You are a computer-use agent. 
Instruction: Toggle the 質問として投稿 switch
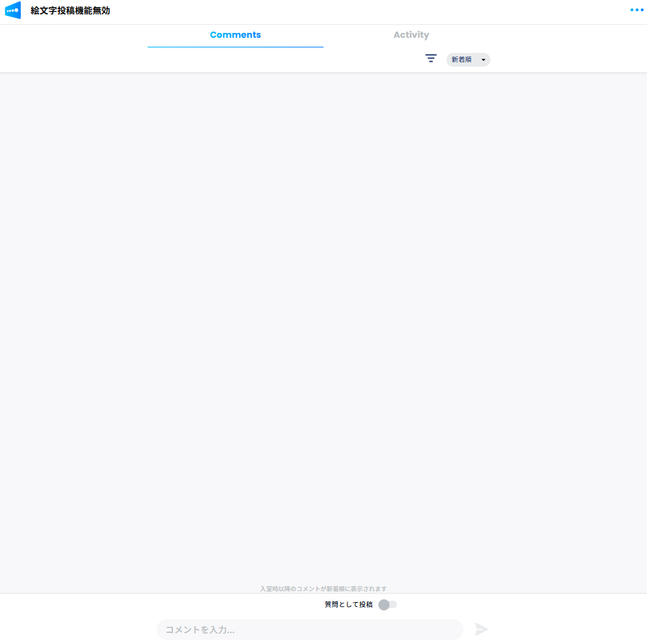click(x=387, y=605)
